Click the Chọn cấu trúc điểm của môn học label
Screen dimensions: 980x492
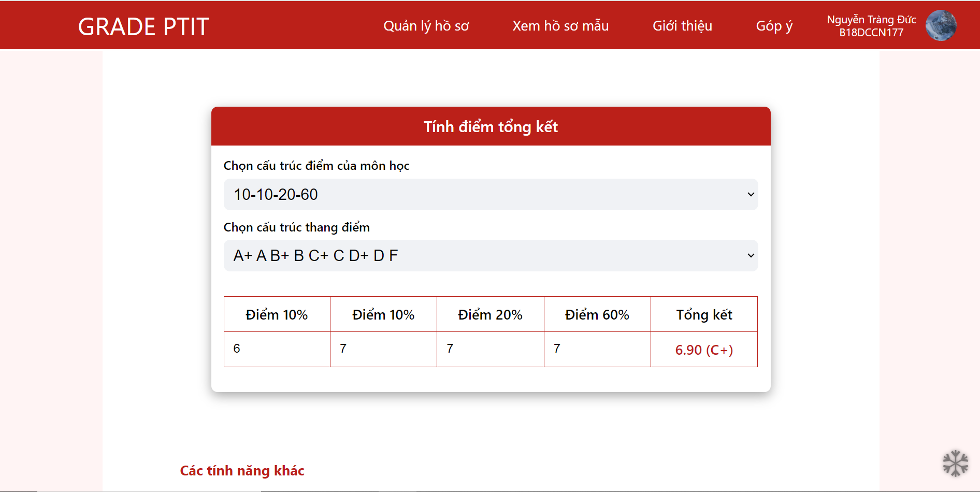tap(316, 166)
